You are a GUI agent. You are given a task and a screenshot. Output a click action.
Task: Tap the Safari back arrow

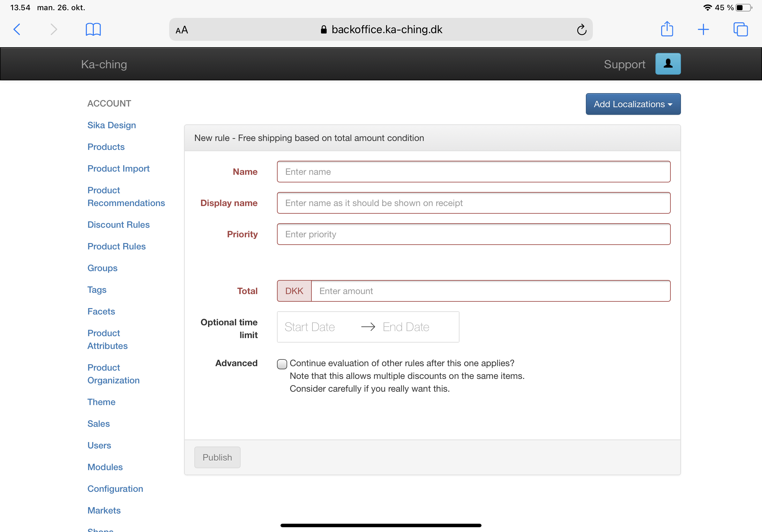tap(17, 30)
